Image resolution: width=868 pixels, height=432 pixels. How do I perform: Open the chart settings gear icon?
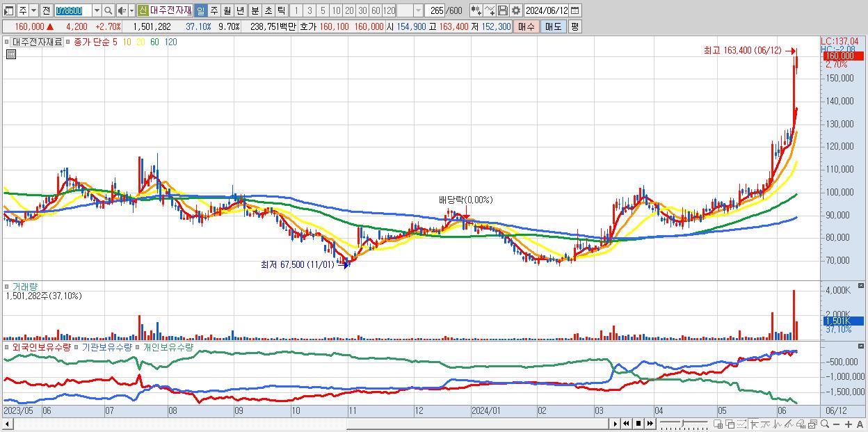coord(516,10)
